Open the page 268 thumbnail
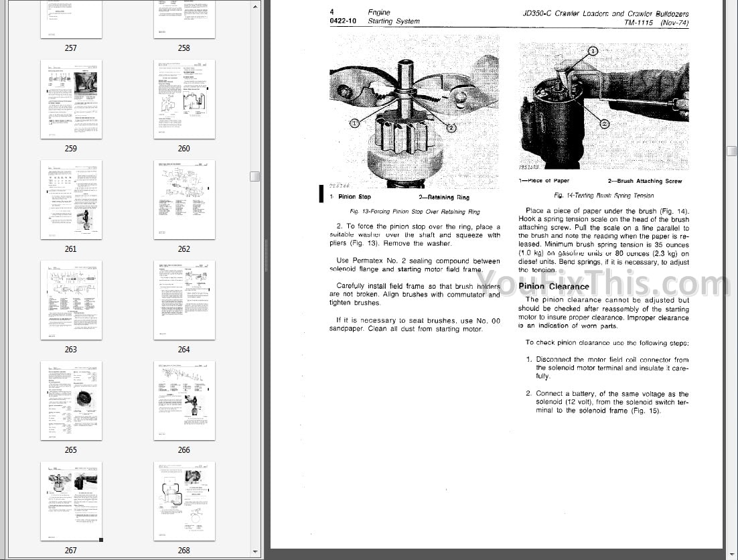 [184, 501]
